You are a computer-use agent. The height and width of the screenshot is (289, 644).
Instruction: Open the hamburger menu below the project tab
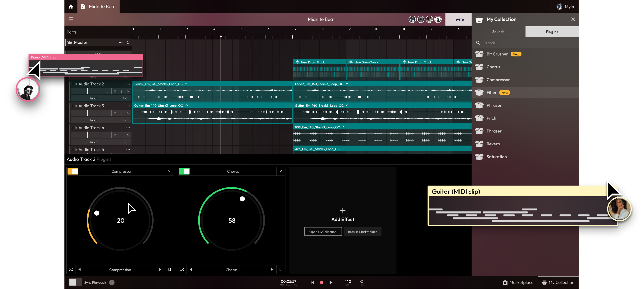[x=71, y=19]
